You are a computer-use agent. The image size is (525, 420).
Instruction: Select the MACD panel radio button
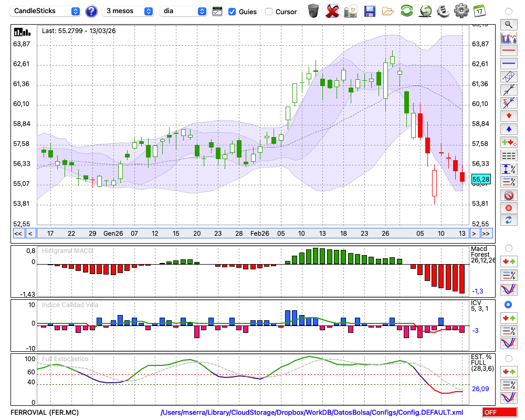tap(509, 248)
